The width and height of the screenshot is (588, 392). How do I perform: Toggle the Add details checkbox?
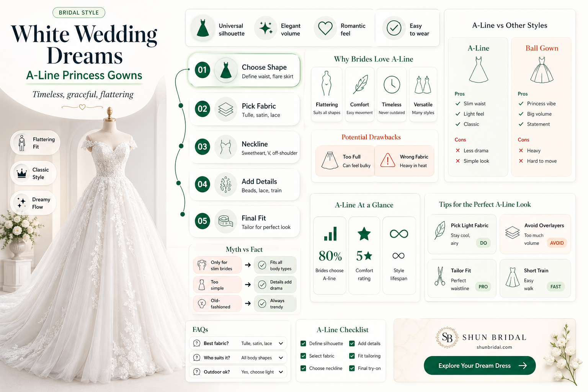pyautogui.click(x=352, y=343)
